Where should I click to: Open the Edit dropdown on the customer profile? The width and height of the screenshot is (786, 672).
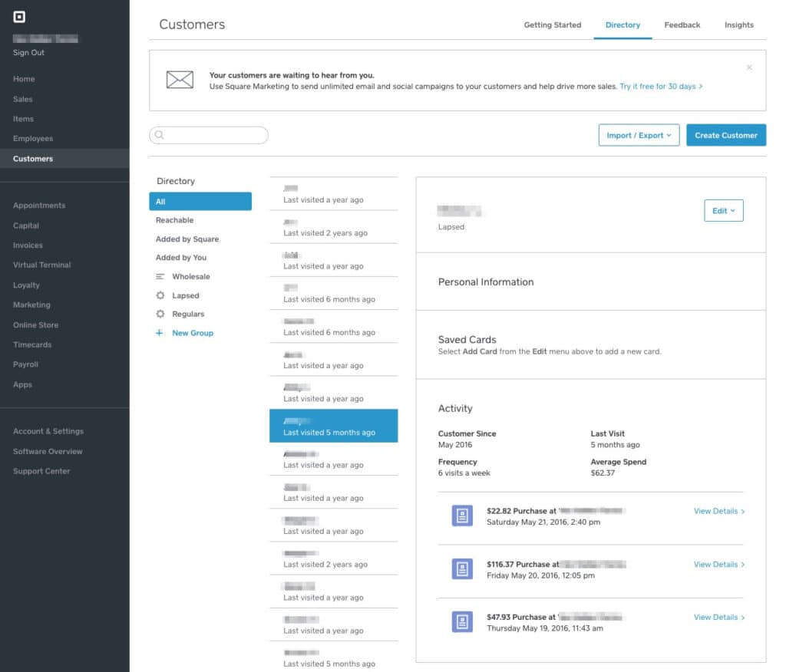point(722,210)
